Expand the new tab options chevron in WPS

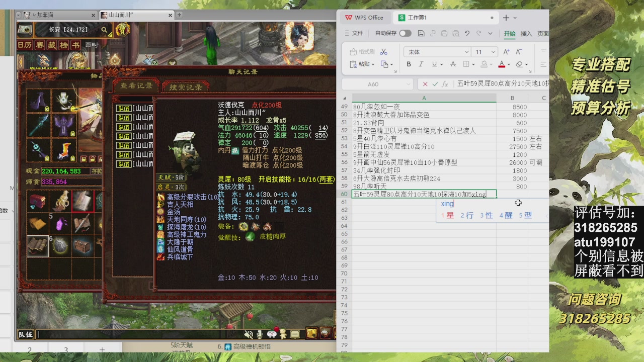tap(515, 18)
